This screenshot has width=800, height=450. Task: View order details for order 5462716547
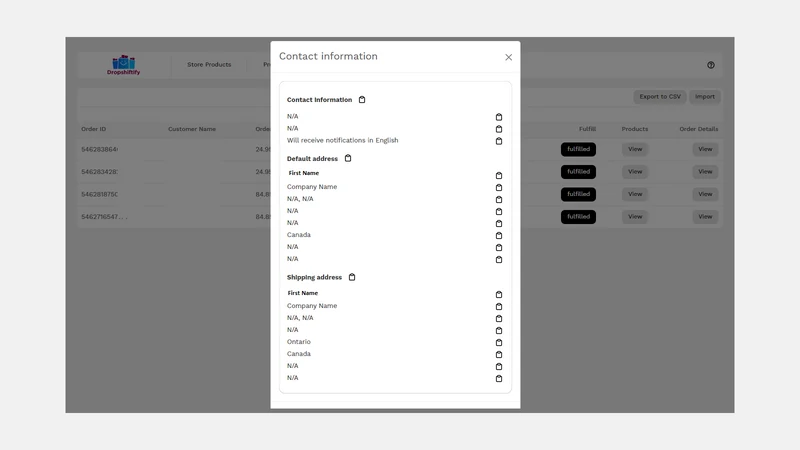tap(705, 216)
